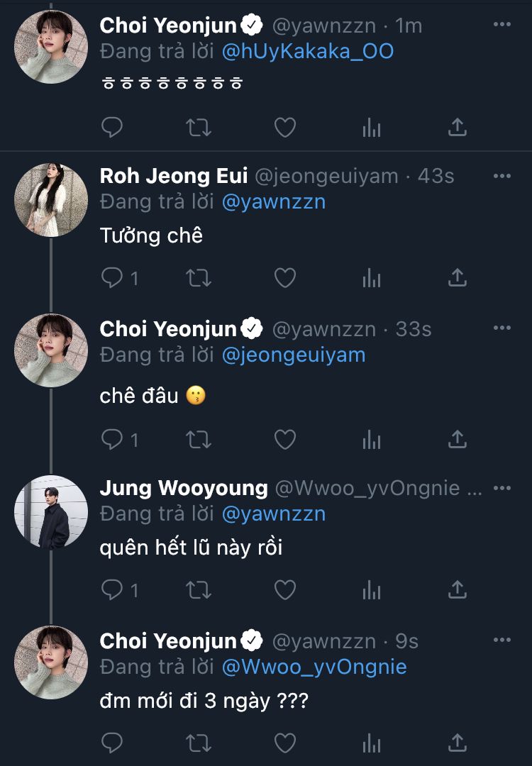The height and width of the screenshot is (766, 532).
Task: Retweet Choi Yeonjun's "chê đâu" reply
Action: pos(199,440)
